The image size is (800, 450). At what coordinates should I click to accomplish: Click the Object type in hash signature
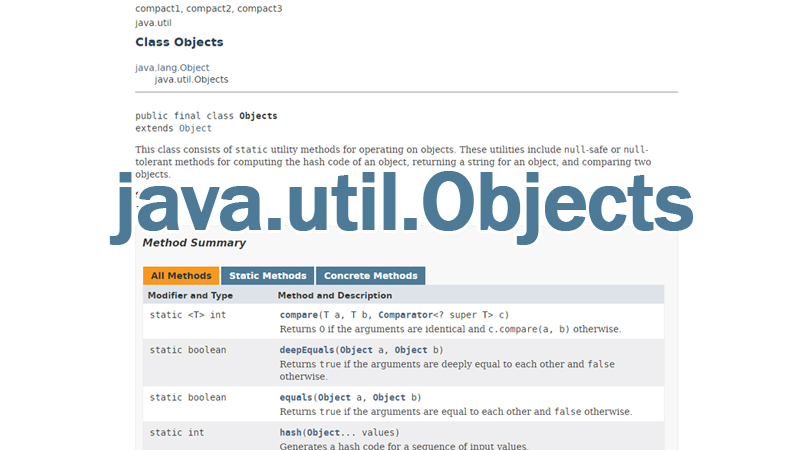point(325,433)
